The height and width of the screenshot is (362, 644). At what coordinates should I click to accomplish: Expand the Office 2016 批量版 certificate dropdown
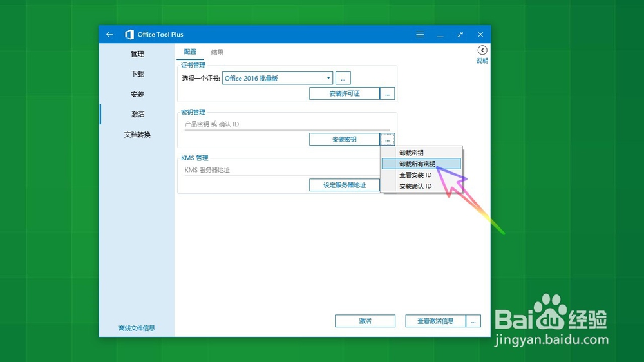click(277, 78)
